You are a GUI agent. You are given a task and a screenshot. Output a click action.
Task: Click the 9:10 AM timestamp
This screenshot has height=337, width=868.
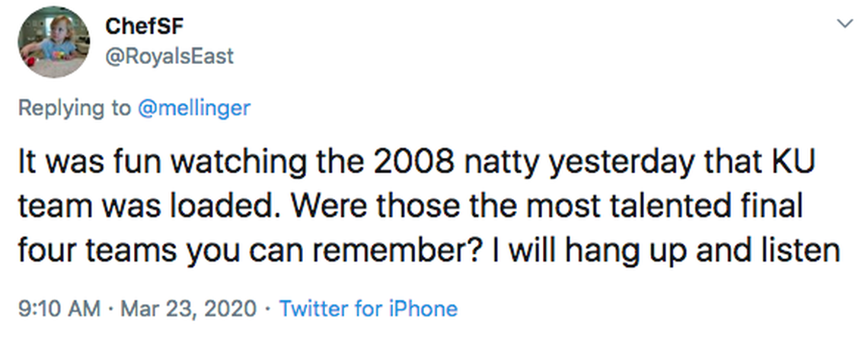point(58,309)
